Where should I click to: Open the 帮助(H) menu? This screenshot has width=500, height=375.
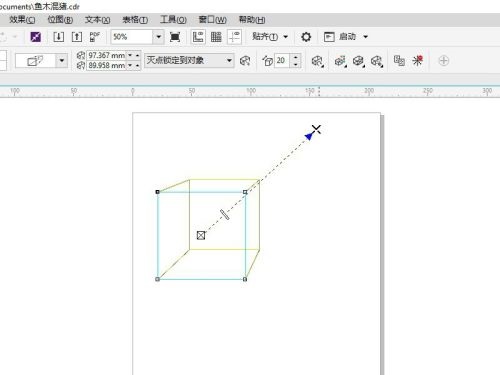(252, 20)
